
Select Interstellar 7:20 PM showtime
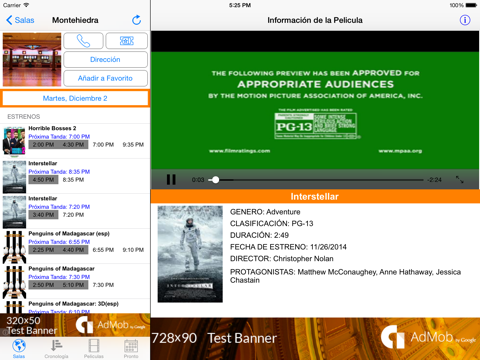pos(73,215)
